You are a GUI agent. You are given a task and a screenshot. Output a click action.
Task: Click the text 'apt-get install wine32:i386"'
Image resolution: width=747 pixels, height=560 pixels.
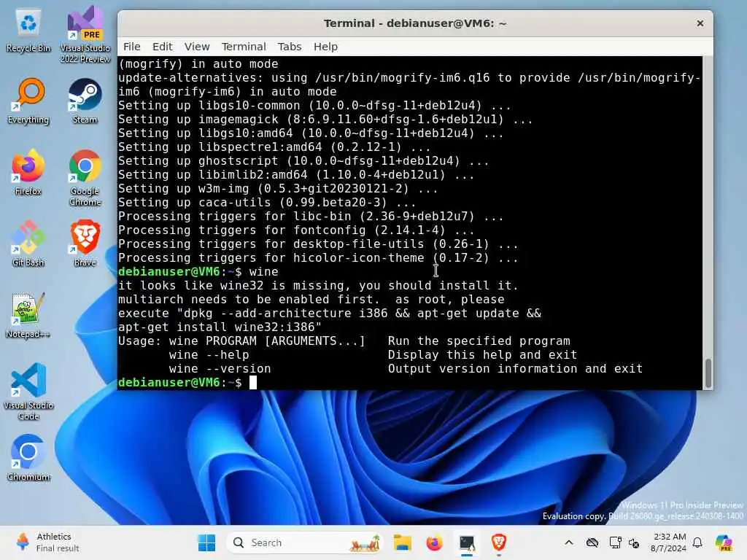[x=220, y=327]
